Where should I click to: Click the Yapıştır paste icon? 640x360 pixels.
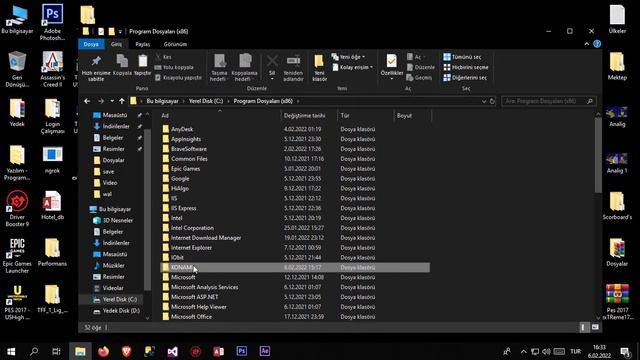click(x=142, y=65)
